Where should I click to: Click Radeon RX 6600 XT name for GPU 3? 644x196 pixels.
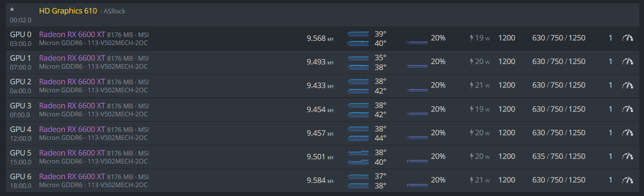(72, 105)
